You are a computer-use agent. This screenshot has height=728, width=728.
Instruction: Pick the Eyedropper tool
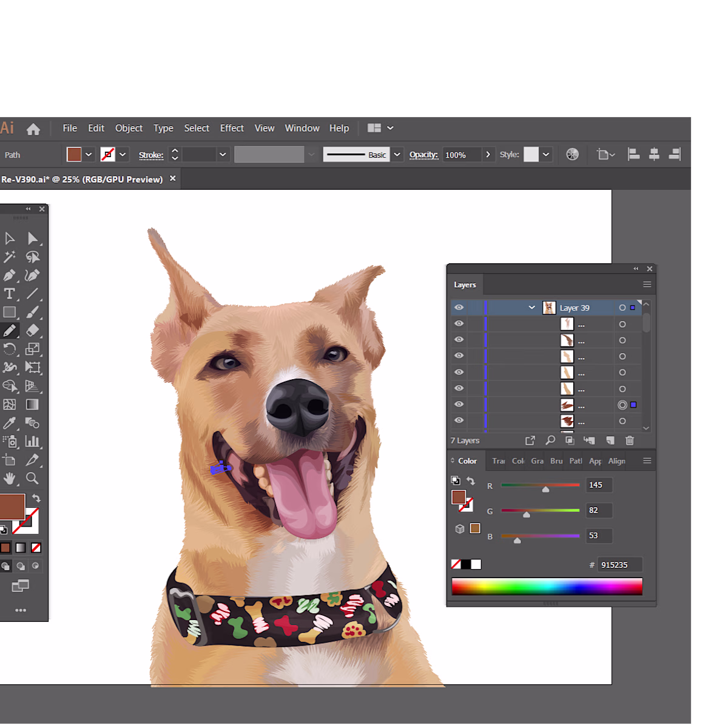(10, 423)
